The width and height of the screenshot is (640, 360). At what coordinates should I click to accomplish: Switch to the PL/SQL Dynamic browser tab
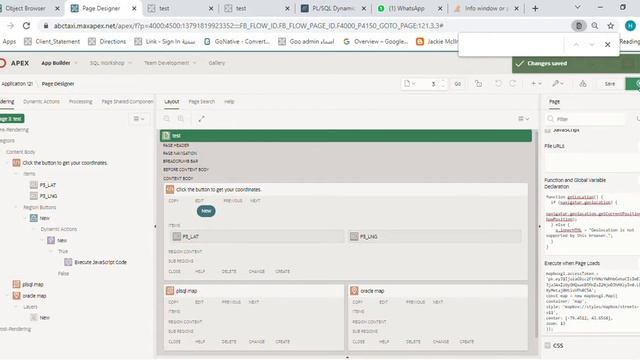coord(333,8)
